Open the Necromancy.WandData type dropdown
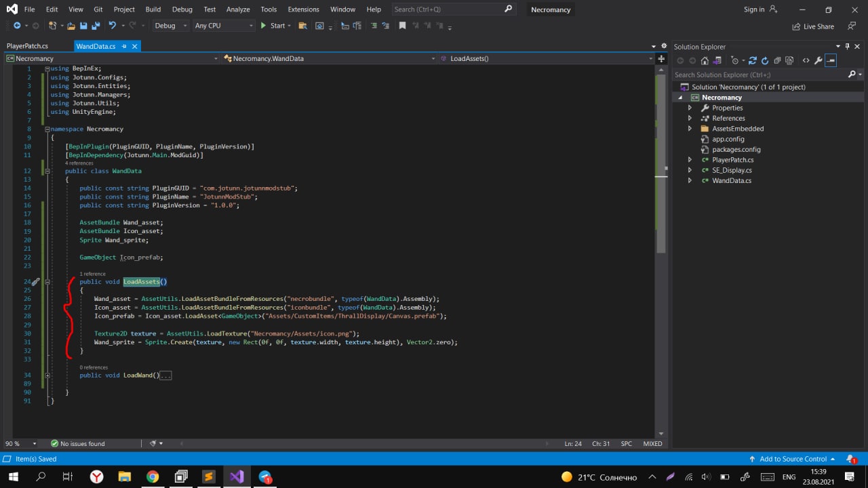This screenshot has width=868, height=488. [330, 58]
